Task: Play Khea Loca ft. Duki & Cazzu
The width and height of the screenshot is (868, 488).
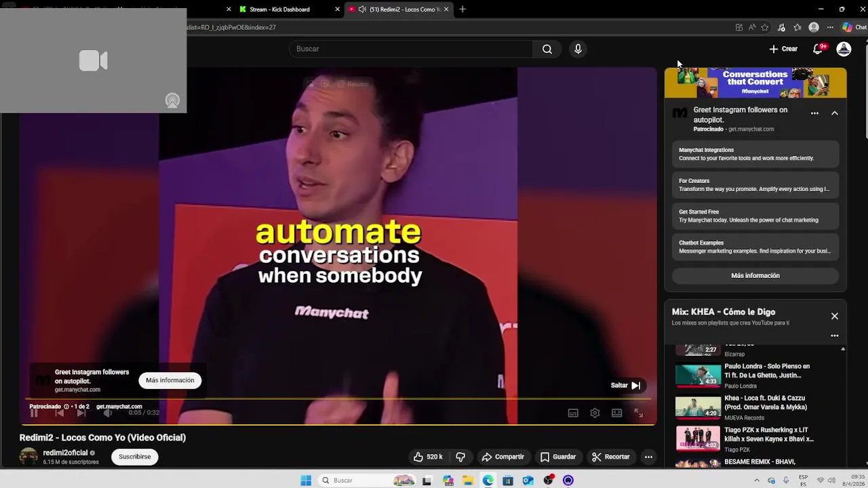Action: [757, 407]
